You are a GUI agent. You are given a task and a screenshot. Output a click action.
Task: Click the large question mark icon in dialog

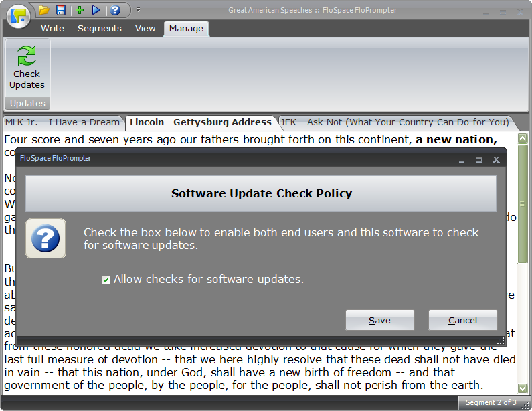coord(46,238)
